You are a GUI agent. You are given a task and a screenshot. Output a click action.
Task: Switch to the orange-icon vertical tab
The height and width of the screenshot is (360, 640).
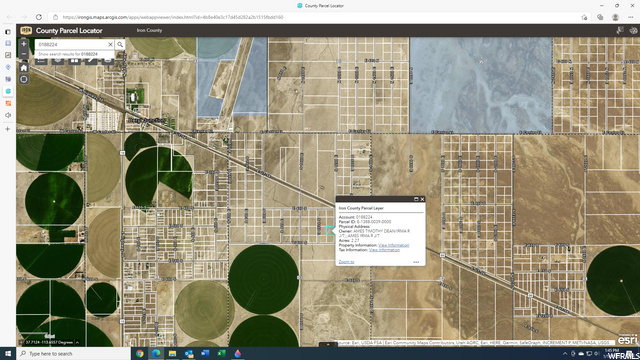click(8, 103)
